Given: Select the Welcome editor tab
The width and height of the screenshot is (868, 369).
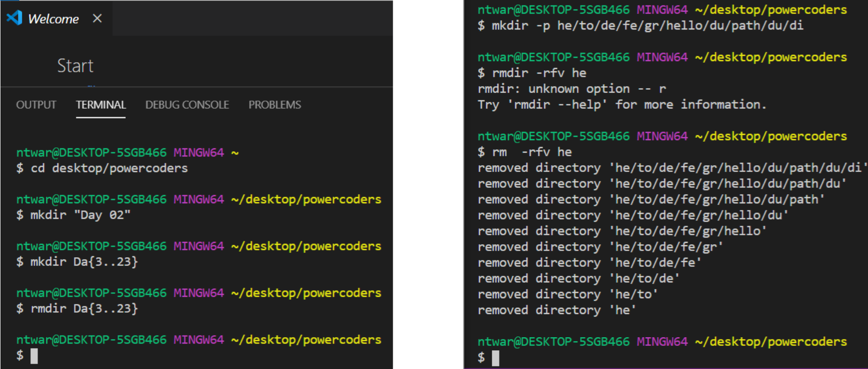Looking at the screenshot, I should pyautogui.click(x=53, y=19).
